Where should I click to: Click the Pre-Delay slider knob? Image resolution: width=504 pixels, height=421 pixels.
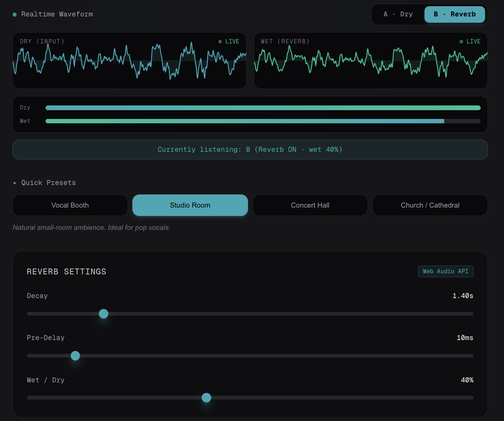click(75, 356)
